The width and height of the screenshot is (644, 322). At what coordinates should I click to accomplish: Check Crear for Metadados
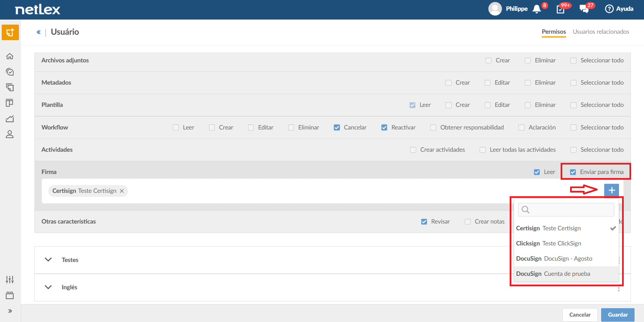coord(448,83)
